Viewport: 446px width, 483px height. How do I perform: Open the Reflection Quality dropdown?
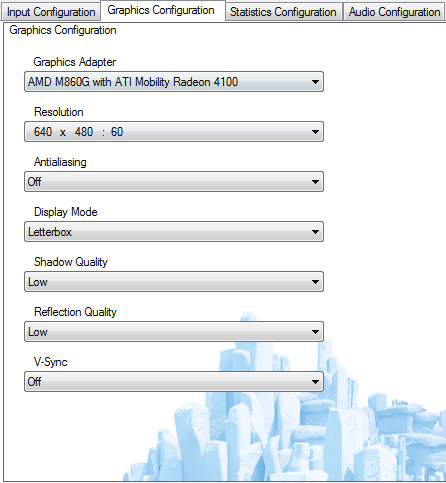click(174, 332)
